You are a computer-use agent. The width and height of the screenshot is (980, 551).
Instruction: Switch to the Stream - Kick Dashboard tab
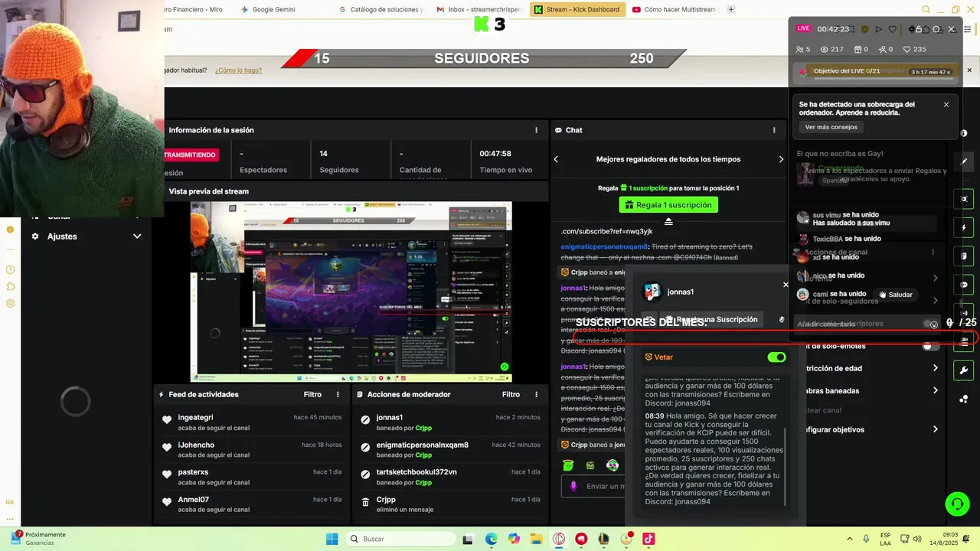point(577,9)
